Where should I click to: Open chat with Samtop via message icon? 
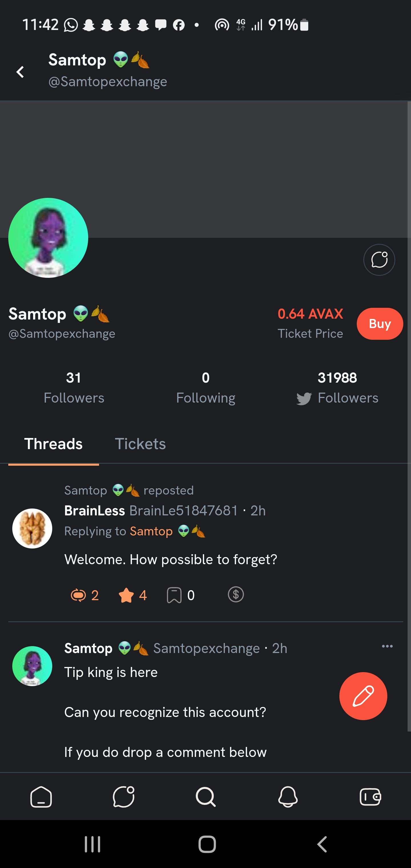click(379, 260)
